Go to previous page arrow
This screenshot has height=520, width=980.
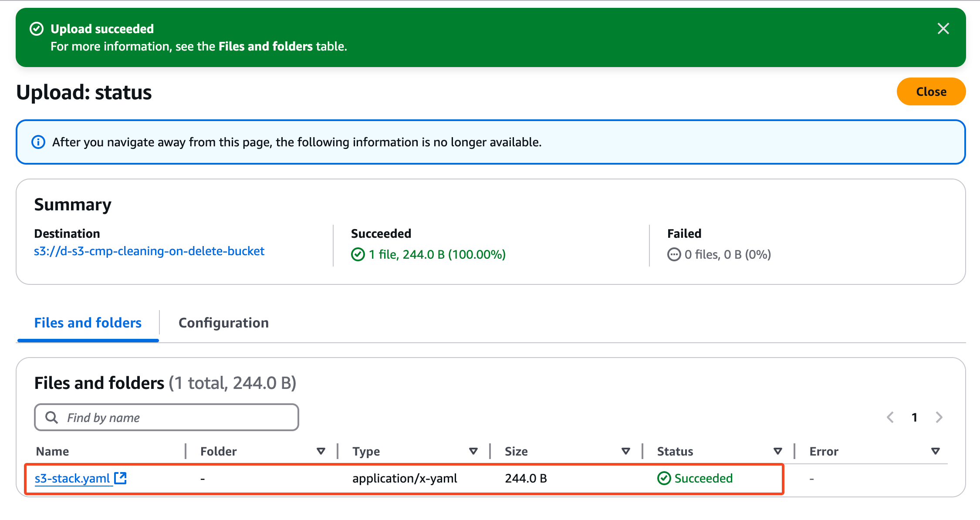point(890,417)
